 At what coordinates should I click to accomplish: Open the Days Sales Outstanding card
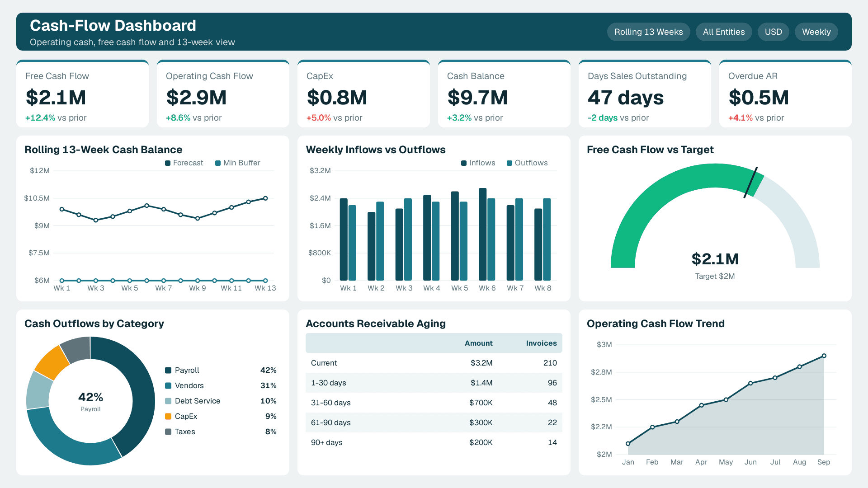pos(645,94)
